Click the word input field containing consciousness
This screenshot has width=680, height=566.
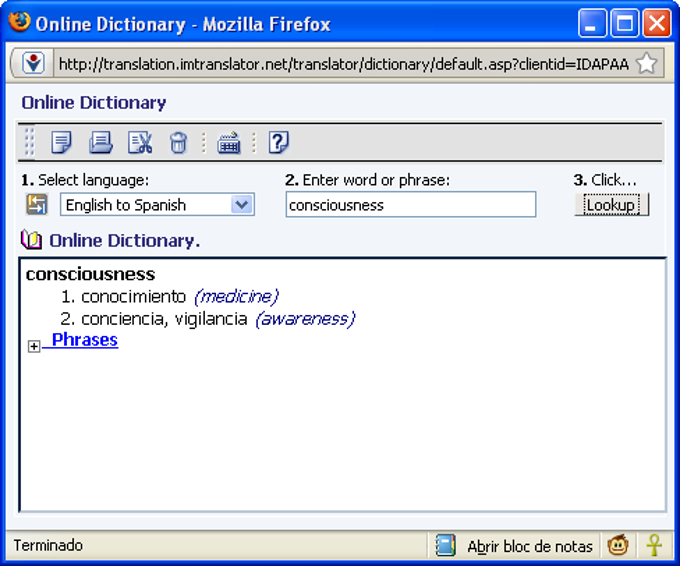pos(411,204)
